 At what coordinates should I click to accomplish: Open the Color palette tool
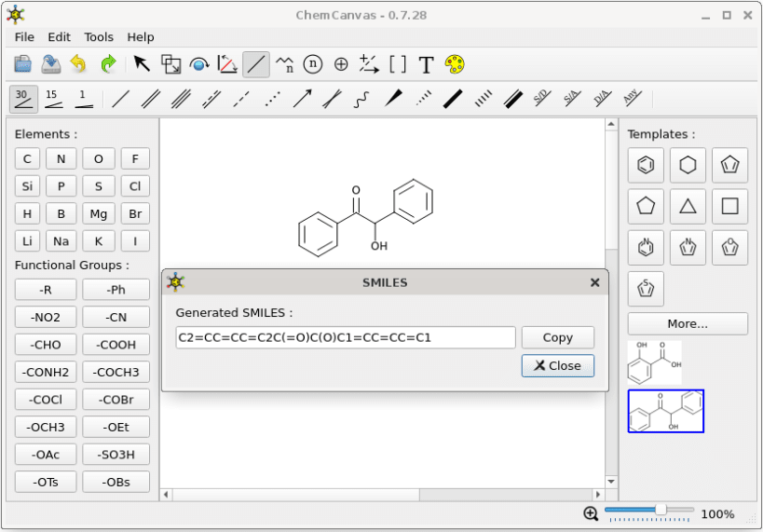point(455,64)
